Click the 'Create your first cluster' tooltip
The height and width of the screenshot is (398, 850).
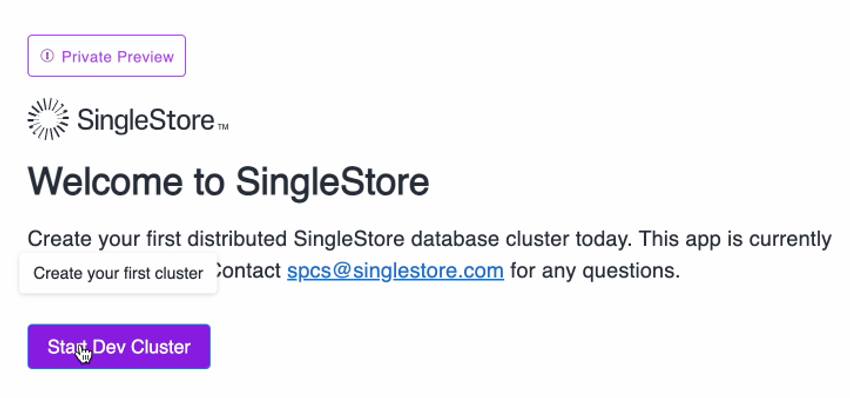118,273
